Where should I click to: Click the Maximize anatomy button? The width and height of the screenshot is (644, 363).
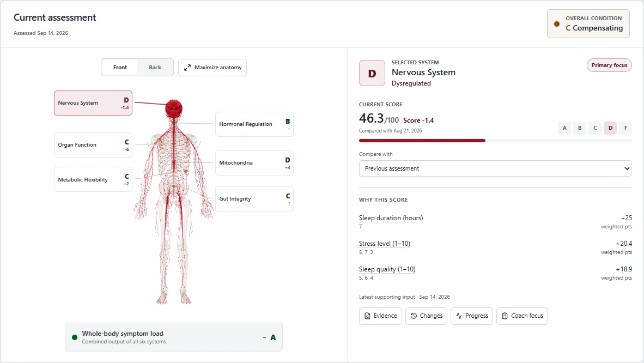(212, 68)
